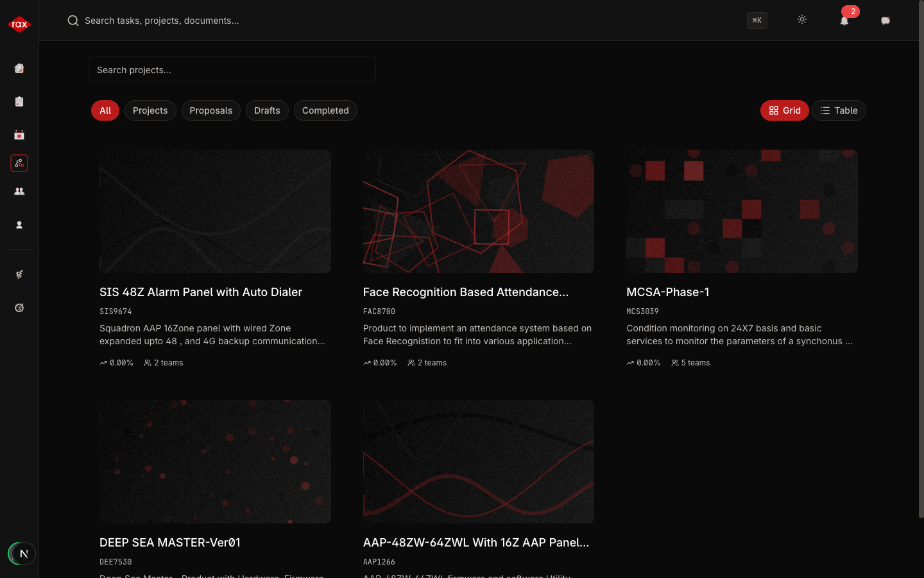Open MCSA-Phase-1 project title

point(667,292)
